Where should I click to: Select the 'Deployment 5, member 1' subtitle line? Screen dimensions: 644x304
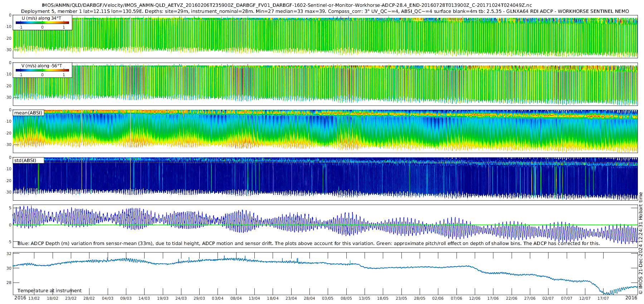tap(325, 11)
